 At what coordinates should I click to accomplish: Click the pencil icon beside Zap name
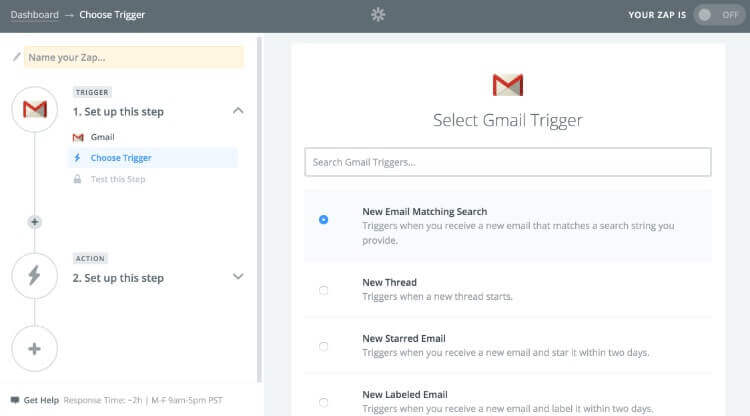pyautogui.click(x=16, y=57)
